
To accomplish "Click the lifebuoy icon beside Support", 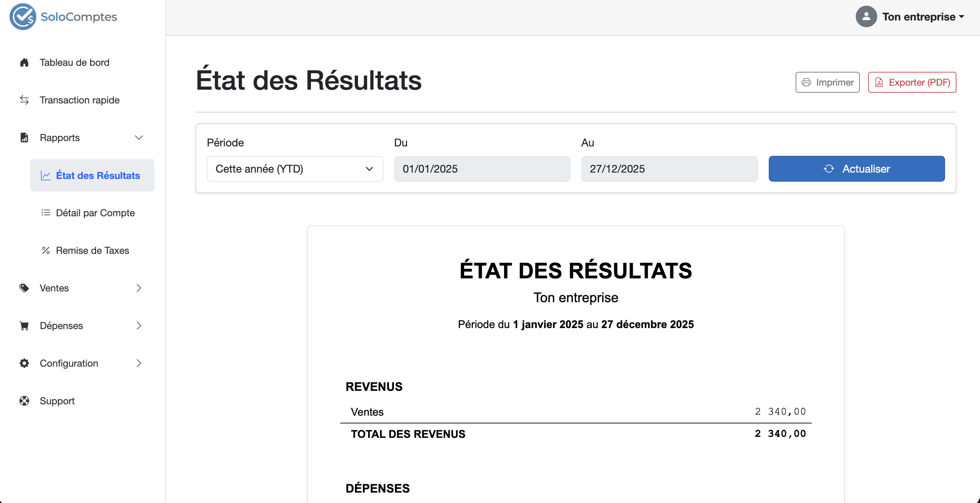I will tap(24, 401).
